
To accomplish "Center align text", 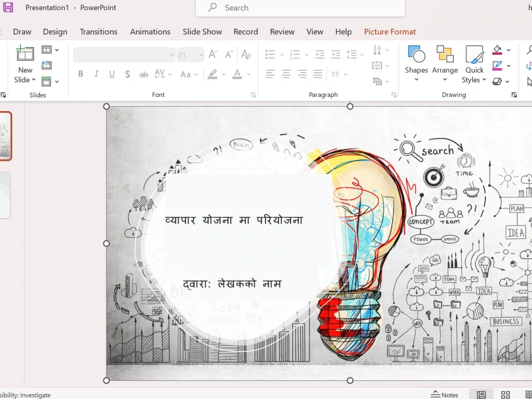I will pos(286,74).
